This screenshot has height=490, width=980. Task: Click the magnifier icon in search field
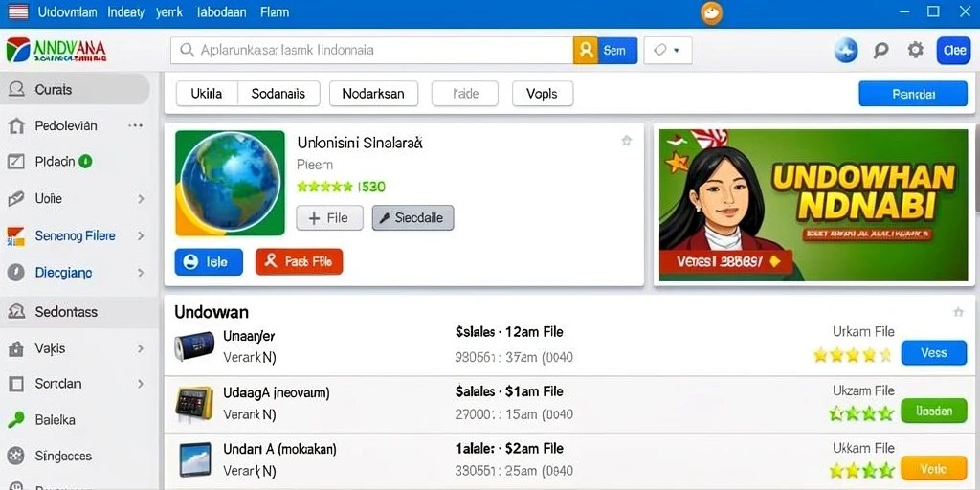(x=187, y=50)
